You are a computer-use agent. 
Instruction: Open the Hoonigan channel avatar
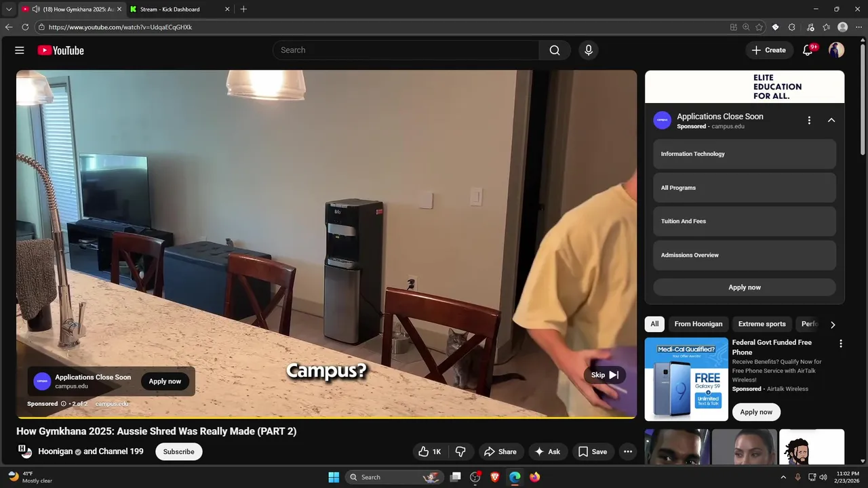tap(24, 451)
